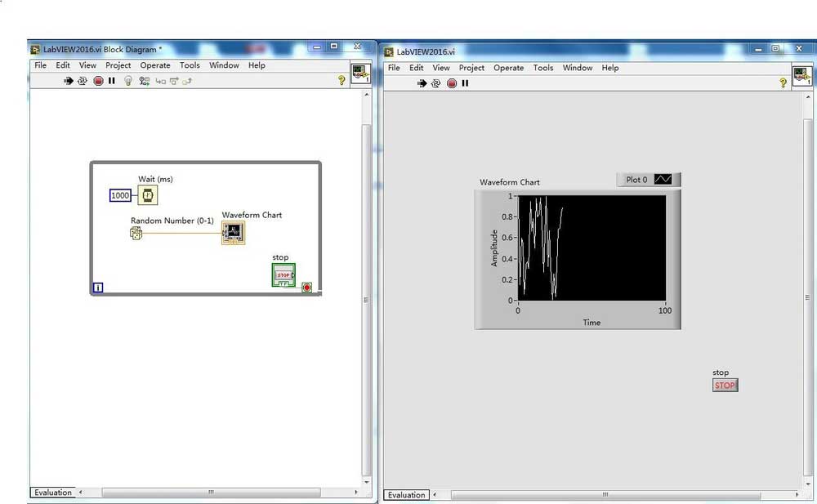Click the loop iteration terminal i
Screen dimensions: 817x504
98,288
